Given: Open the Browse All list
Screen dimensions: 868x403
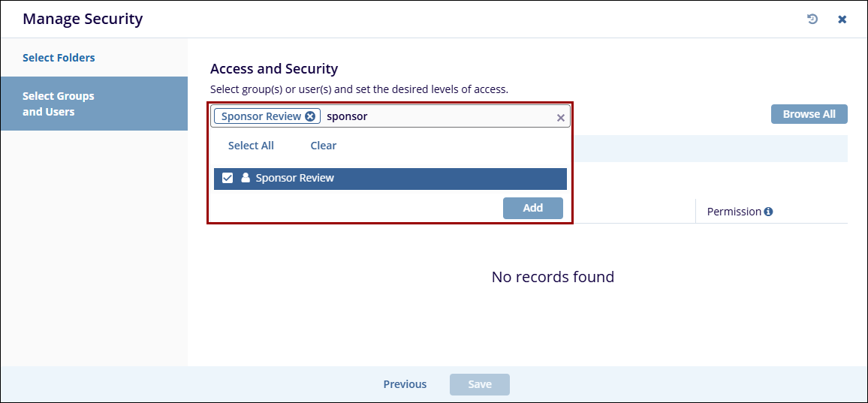Looking at the screenshot, I should (x=809, y=114).
